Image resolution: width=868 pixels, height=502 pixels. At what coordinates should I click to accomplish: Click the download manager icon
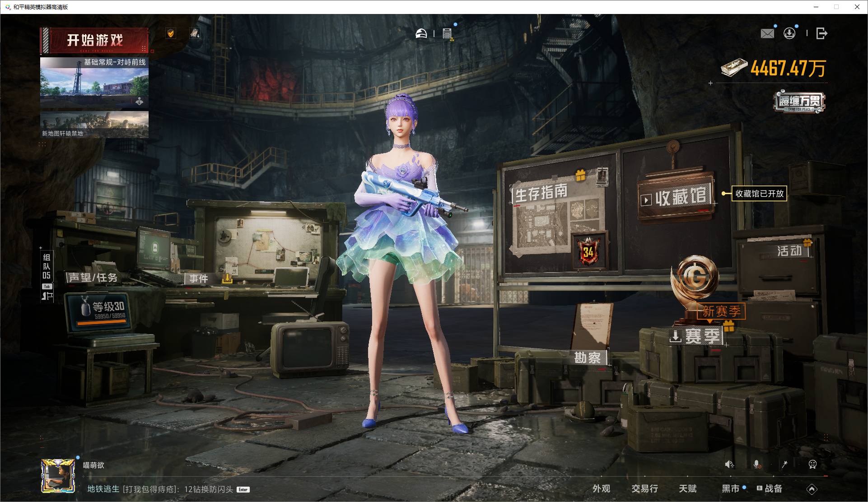789,33
